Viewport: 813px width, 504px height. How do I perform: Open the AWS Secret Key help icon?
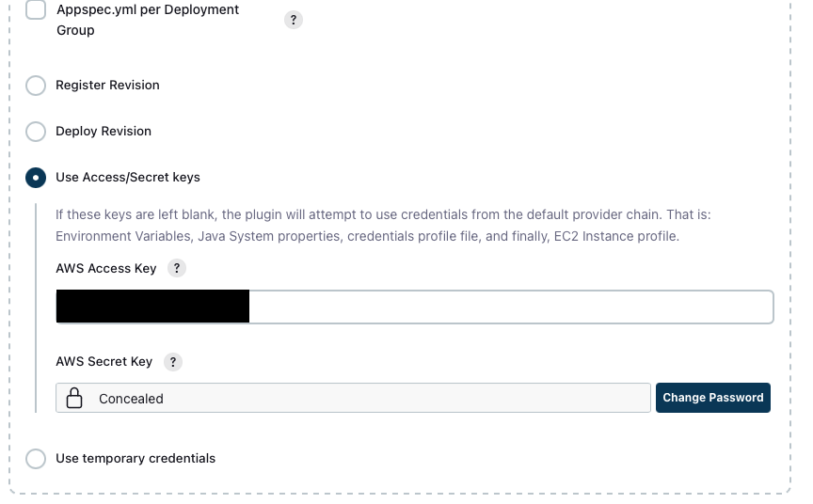pyautogui.click(x=173, y=362)
